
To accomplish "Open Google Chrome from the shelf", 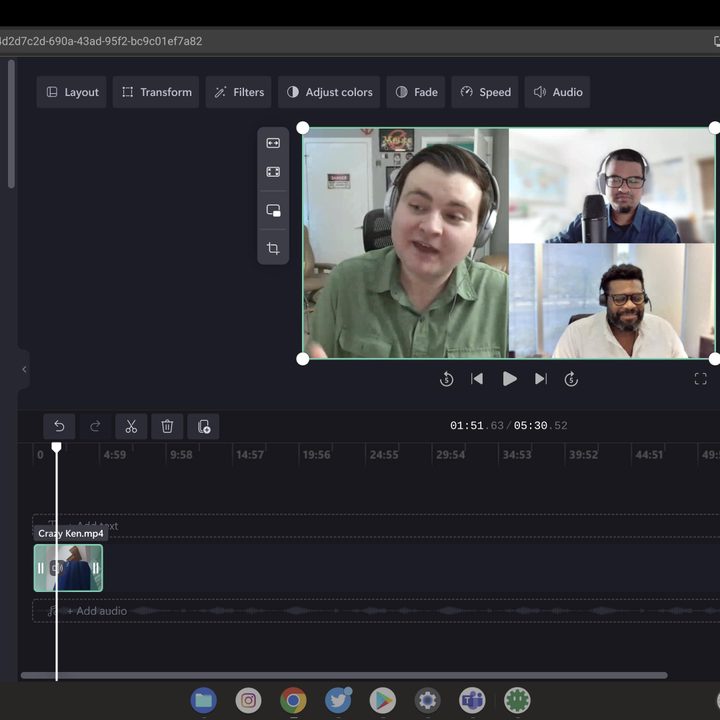I will pyautogui.click(x=293, y=701).
